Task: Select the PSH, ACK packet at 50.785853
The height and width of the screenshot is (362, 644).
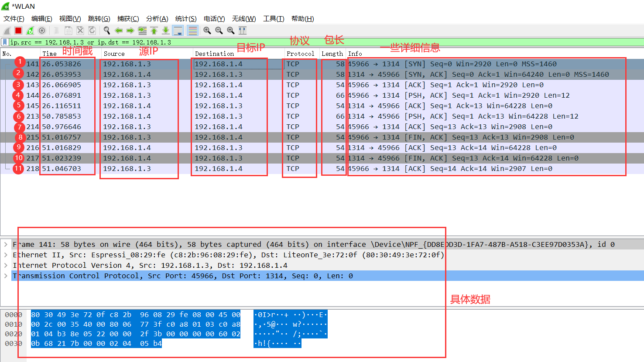Action: (x=322, y=116)
